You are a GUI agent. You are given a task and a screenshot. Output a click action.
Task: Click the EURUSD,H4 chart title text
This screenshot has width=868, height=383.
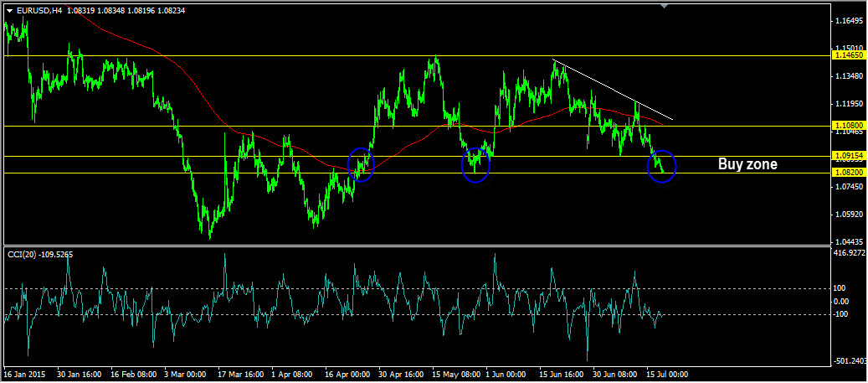coord(39,11)
